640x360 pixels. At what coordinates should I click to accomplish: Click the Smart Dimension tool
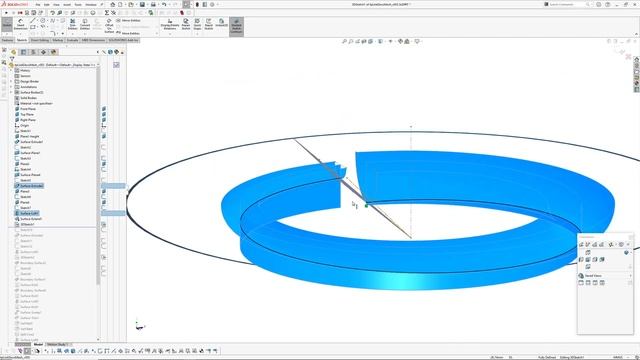20,24
